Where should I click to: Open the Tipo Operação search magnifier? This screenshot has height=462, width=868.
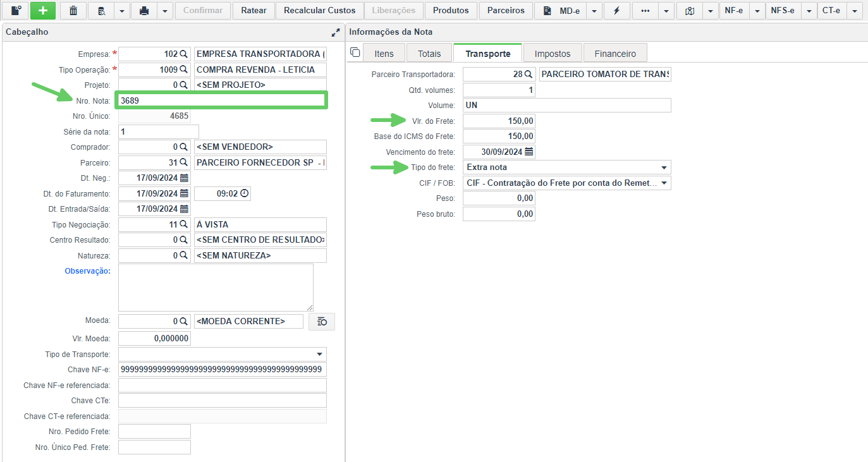(184, 70)
